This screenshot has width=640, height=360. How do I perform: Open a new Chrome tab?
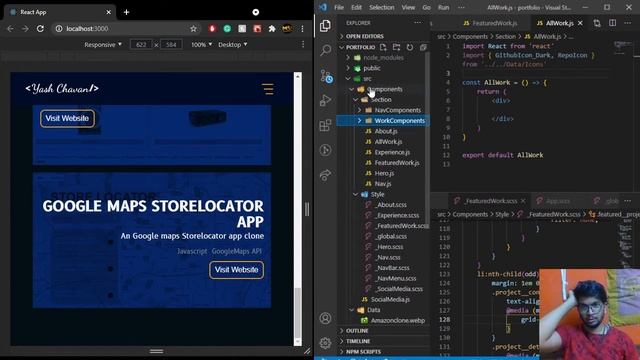pyautogui.click(x=127, y=12)
